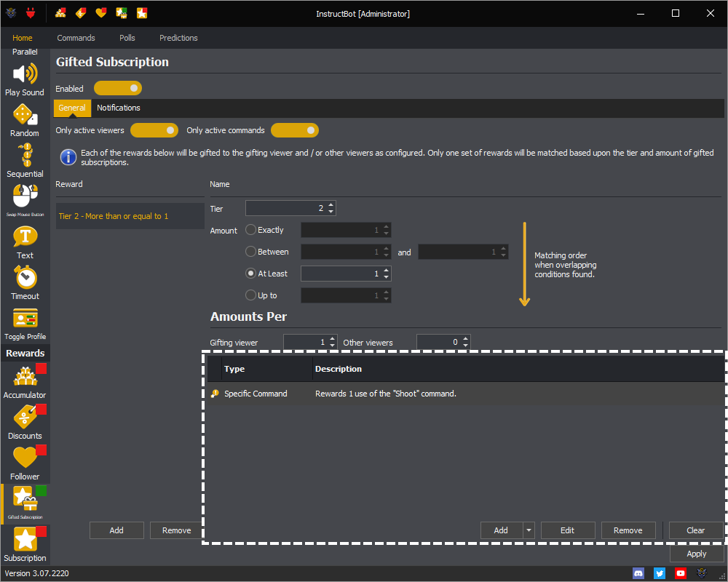Open Subscription star shortcut icon in title bar
728x582 pixels.
tap(142, 14)
